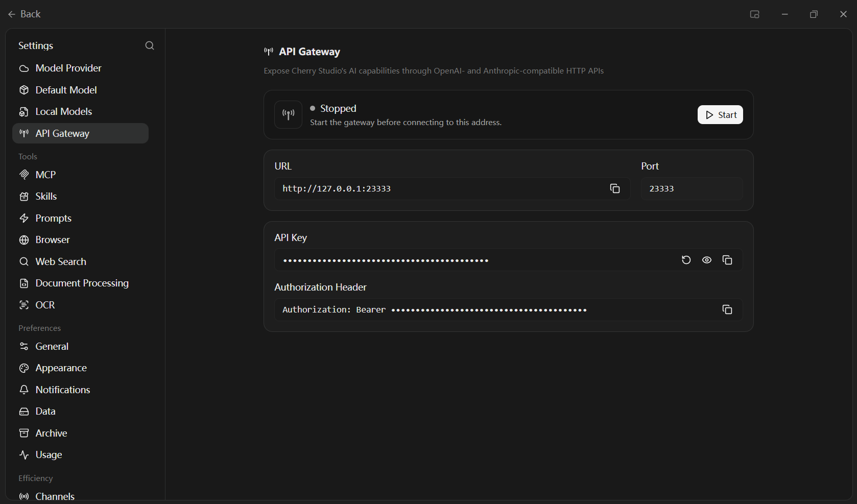Reveal the hidden API key

(x=706, y=260)
